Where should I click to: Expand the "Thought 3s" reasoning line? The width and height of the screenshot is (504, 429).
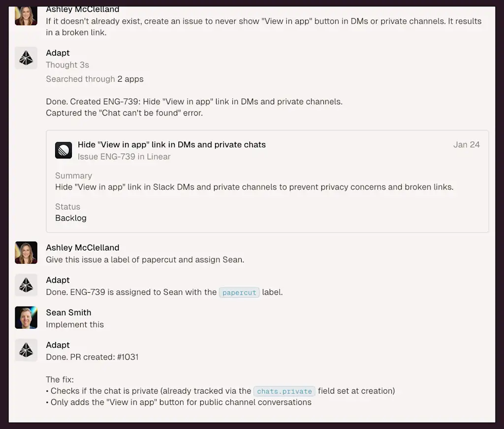point(67,65)
